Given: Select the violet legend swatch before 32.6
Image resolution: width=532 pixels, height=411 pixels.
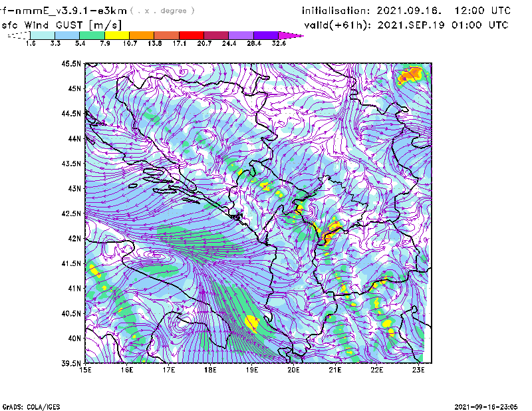Looking at the screenshot, I should (x=266, y=35).
